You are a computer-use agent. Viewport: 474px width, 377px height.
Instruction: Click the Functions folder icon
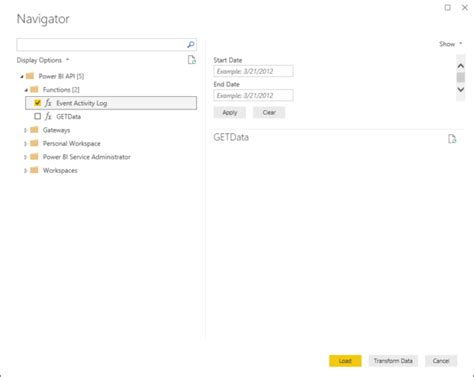[x=34, y=89]
